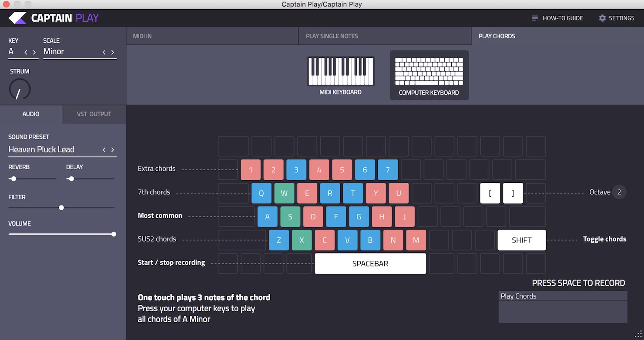The image size is (644, 340).
Task: Choose next sound preset arrow
Action: pyautogui.click(x=113, y=150)
